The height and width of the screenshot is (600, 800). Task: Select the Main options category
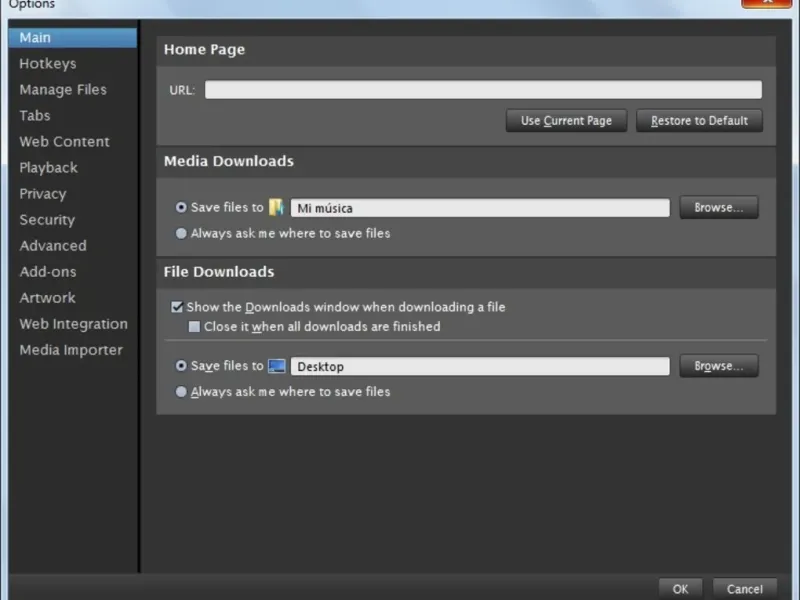[72, 38]
